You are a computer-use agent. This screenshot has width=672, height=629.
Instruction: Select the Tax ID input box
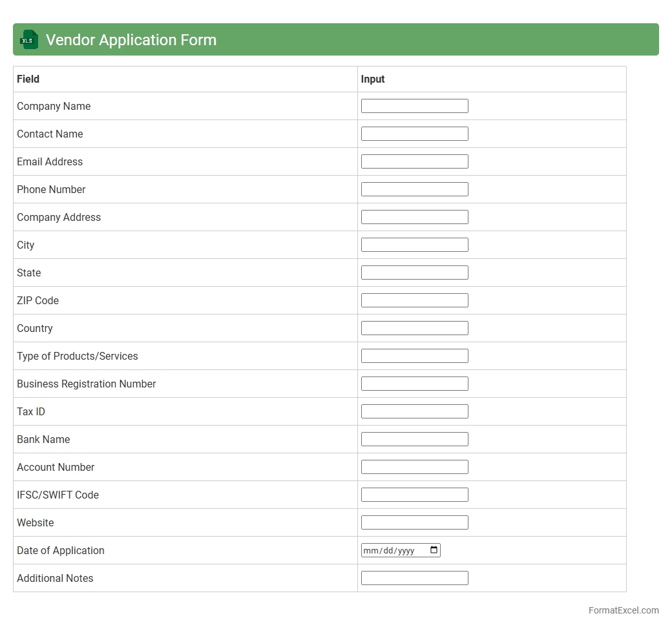[414, 411]
